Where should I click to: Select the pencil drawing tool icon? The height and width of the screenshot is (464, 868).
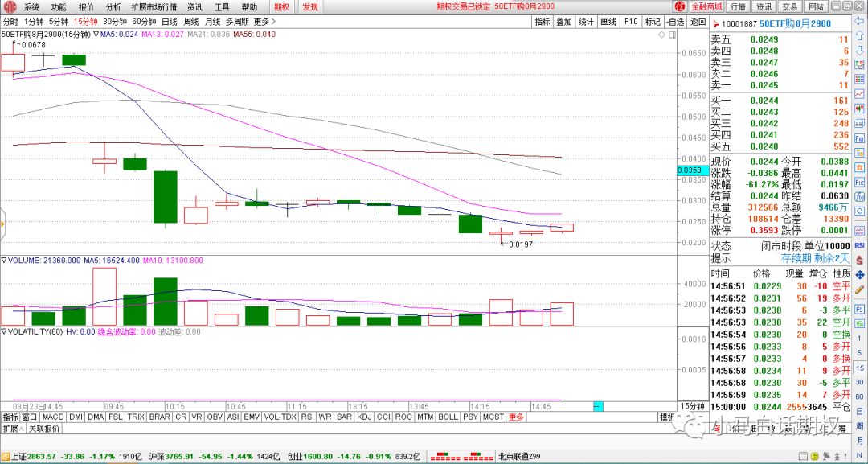pos(860,289)
